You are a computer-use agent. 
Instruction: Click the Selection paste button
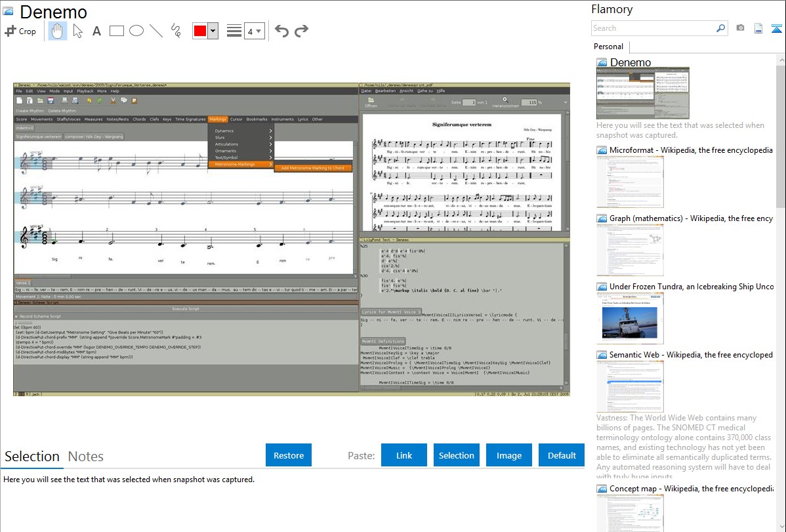tap(457, 455)
